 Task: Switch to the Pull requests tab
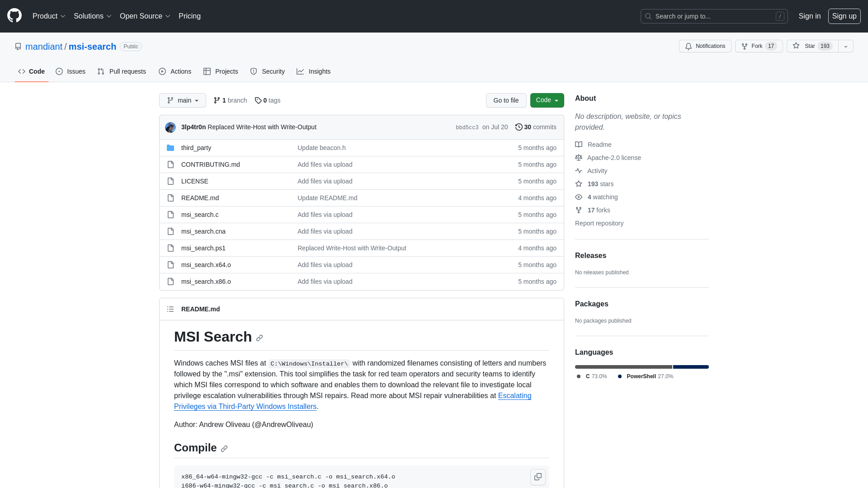point(122,71)
